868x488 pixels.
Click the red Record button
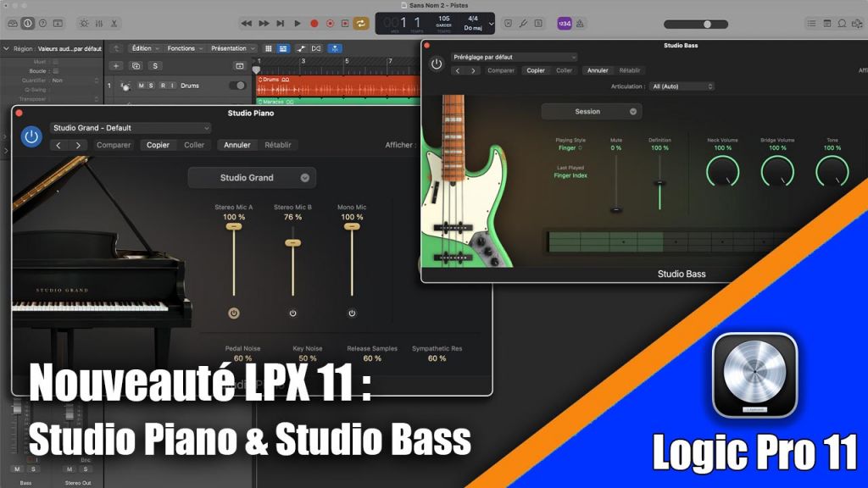coord(314,23)
